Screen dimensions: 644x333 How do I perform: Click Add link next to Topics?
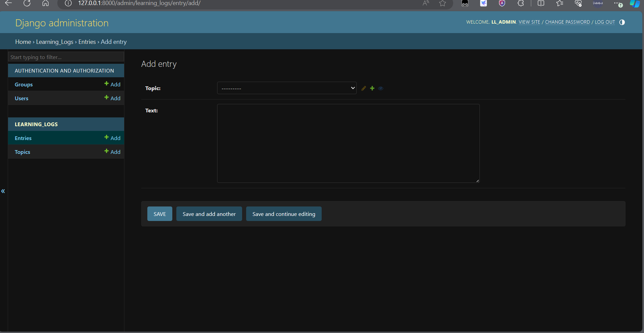[x=112, y=152]
